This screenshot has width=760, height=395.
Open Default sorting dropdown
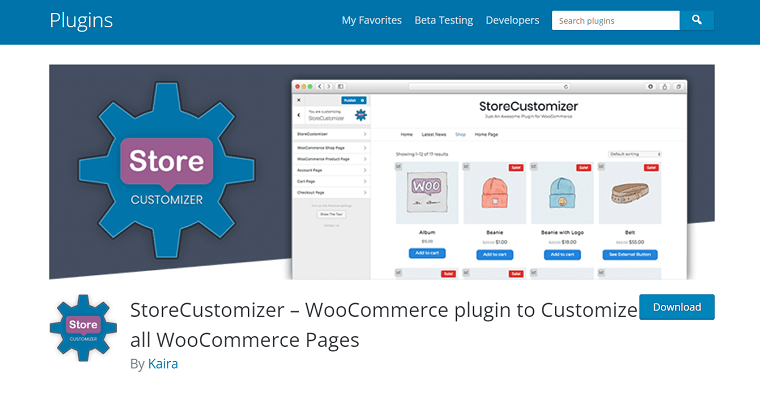[x=635, y=154]
